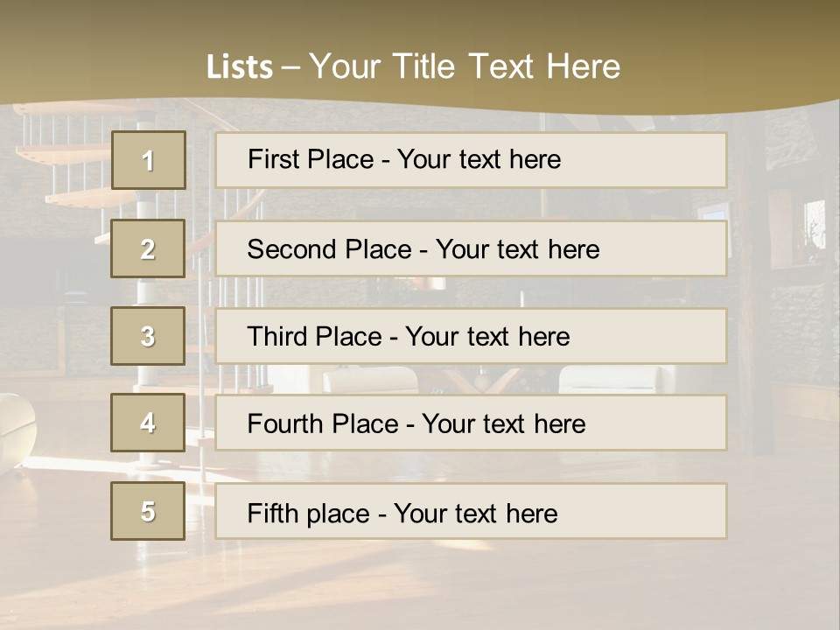840x630 pixels.
Task: Click the number 3 box
Action: (x=148, y=336)
